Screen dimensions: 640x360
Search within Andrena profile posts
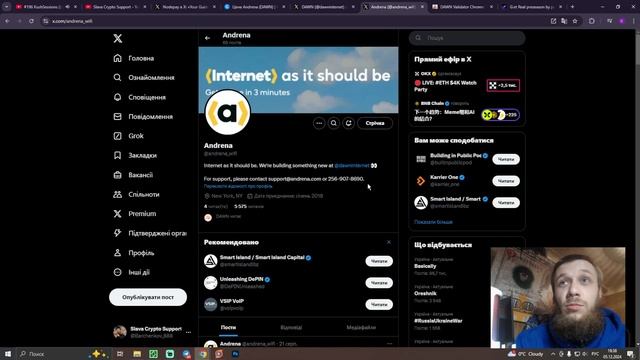334,123
